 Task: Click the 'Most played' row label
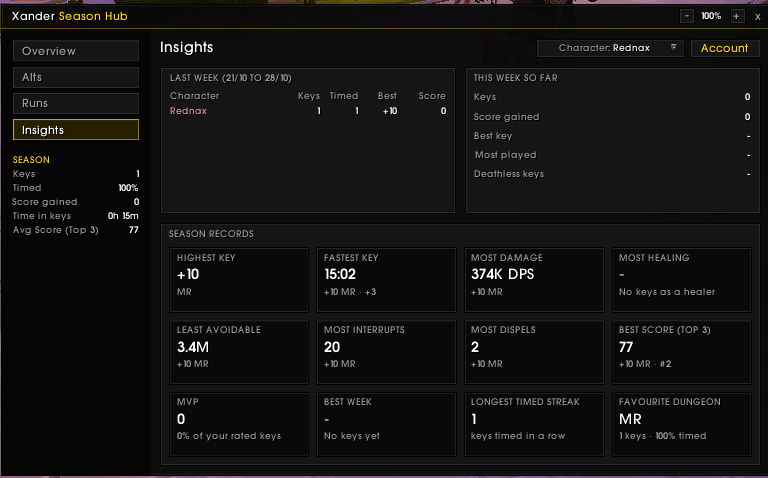pos(505,155)
